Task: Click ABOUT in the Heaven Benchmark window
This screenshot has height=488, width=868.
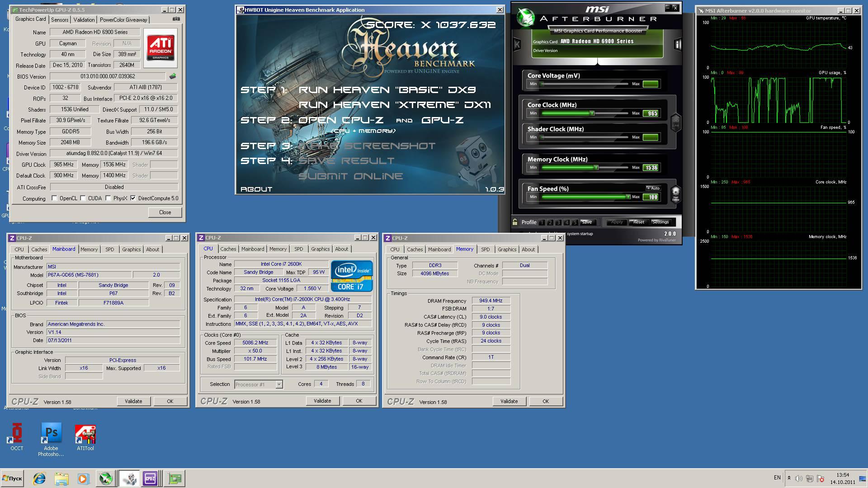Action: [x=256, y=189]
